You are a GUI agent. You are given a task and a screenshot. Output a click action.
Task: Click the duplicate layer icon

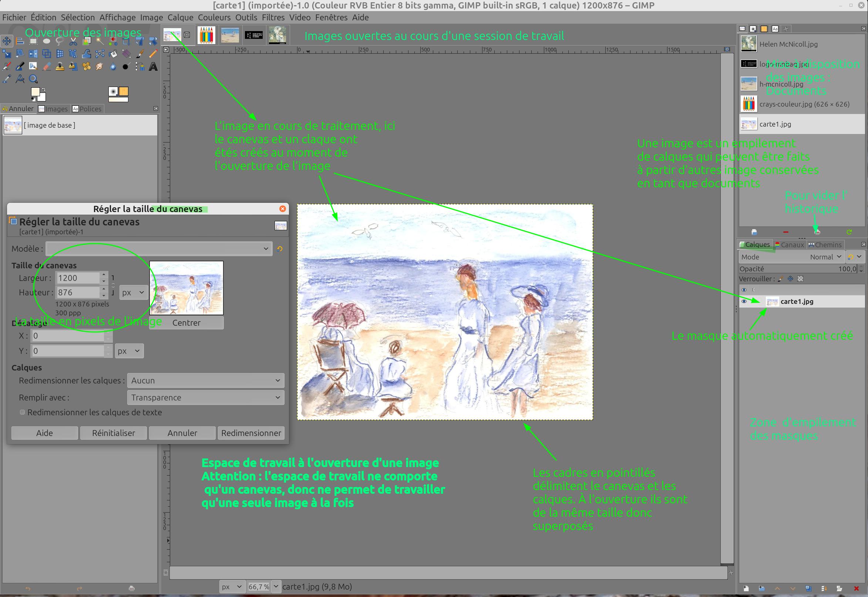click(808, 588)
